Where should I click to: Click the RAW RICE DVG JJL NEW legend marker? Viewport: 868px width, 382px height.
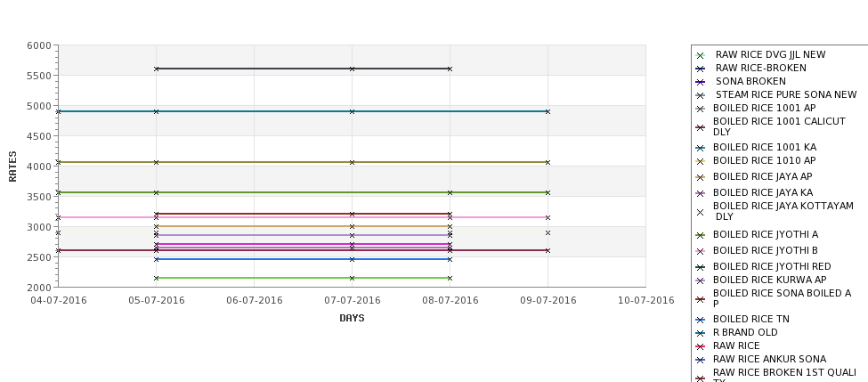click(x=701, y=55)
